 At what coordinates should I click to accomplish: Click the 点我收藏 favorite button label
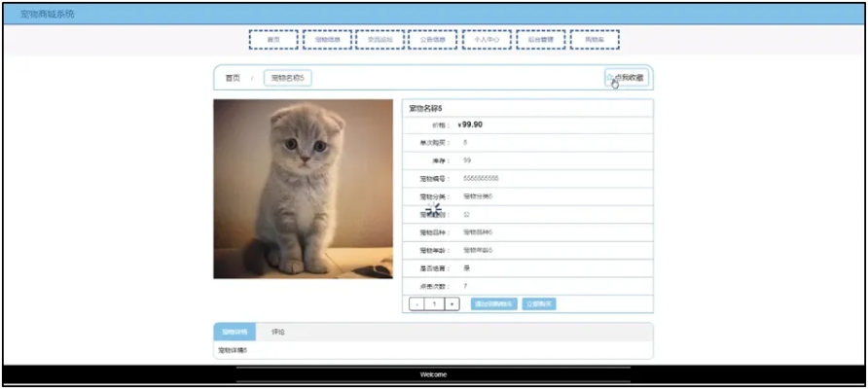[630, 77]
